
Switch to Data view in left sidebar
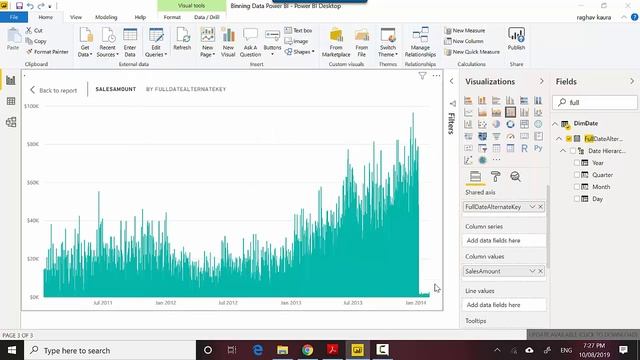pos(11,101)
